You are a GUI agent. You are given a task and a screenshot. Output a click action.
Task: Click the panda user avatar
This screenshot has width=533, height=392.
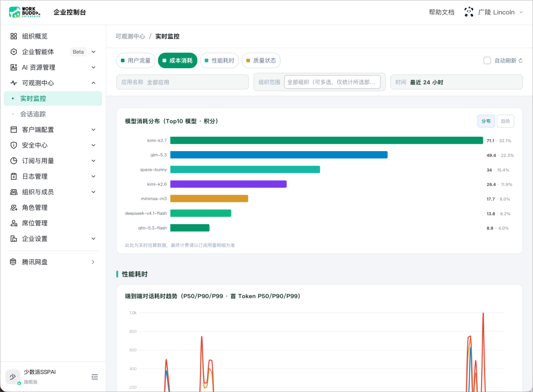469,12
